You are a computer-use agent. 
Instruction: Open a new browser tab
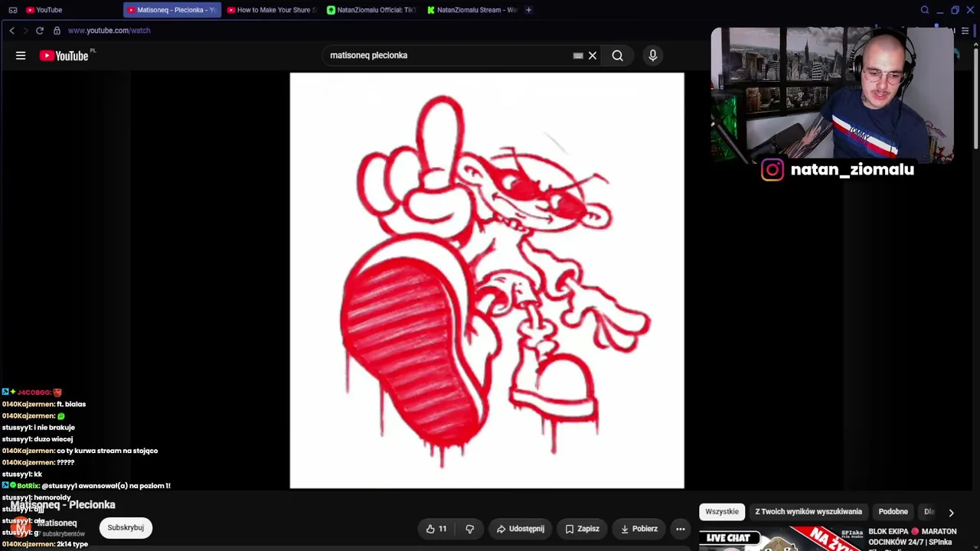528,10
